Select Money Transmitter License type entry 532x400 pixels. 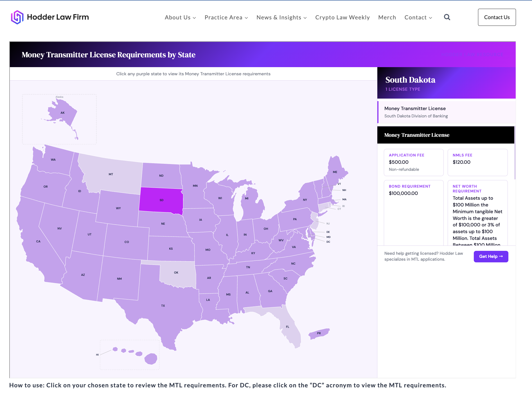pos(447,112)
